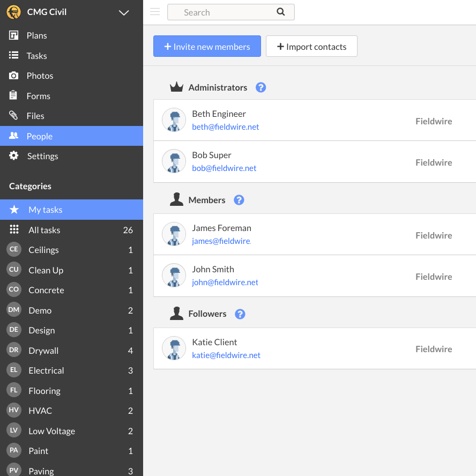Screen dimensions: 476x476
Task: Click the Settings gear icon
Action: coord(14,156)
